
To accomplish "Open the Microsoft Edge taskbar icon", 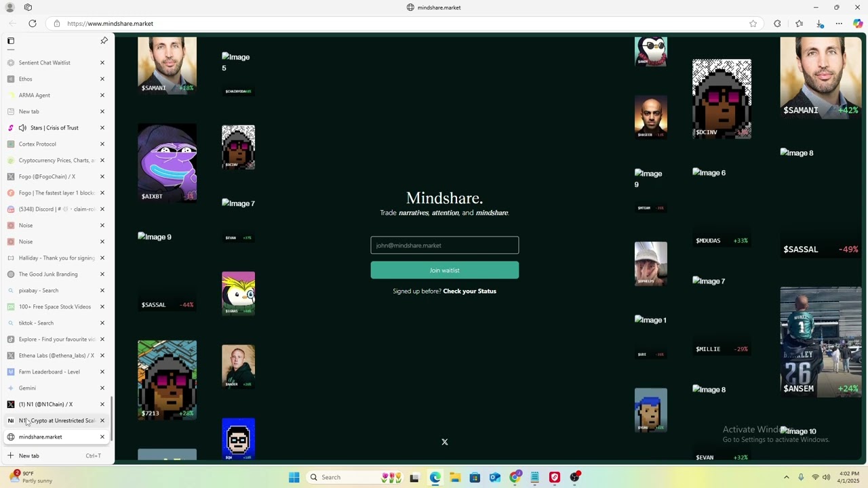I will [x=435, y=477].
